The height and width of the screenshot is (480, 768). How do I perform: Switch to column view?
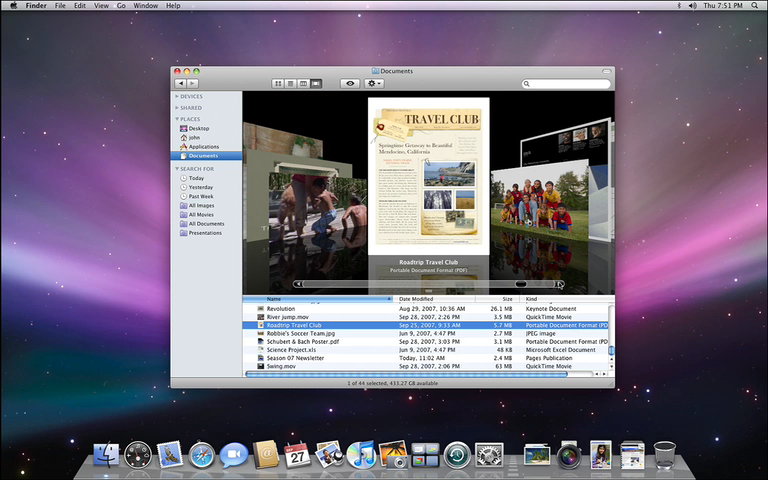coord(303,84)
